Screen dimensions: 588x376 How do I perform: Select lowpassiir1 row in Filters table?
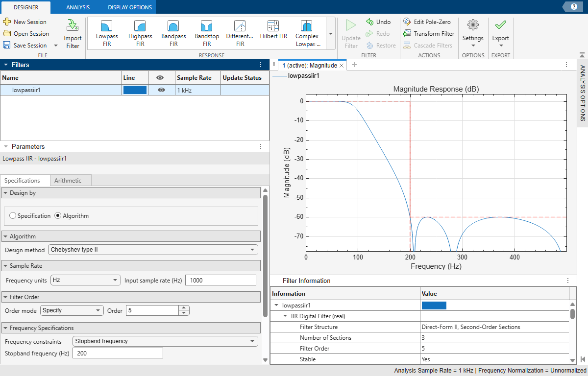tap(135, 90)
